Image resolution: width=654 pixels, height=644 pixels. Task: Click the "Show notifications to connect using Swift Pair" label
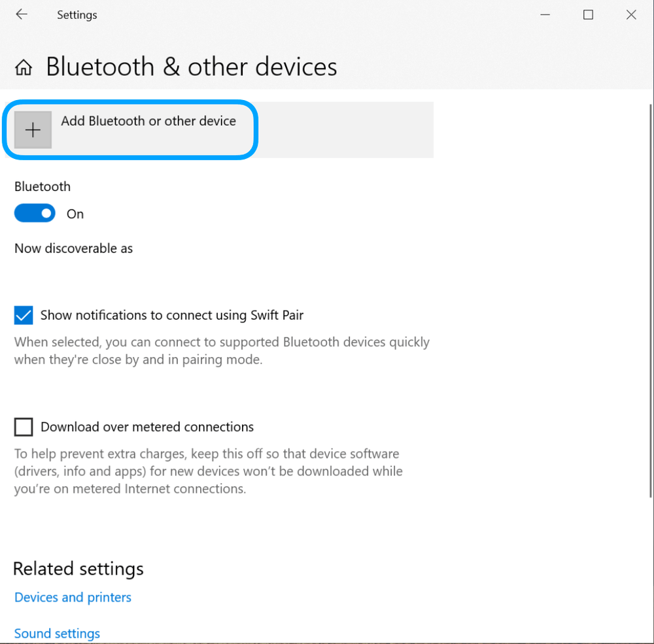click(172, 315)
